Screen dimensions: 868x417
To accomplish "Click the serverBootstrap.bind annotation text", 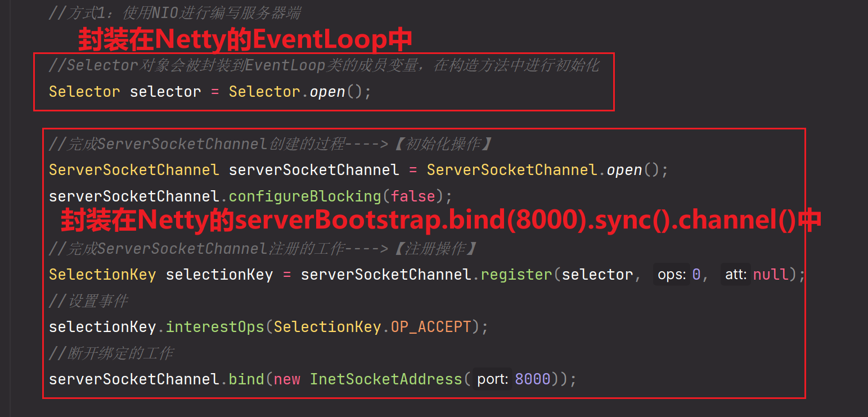I will (x=442, y=220).
